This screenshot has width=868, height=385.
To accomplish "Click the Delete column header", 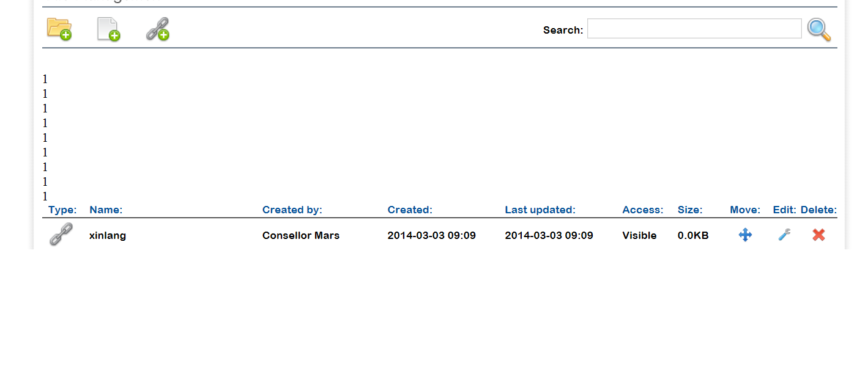I will pyautogui.click(x=818, y=210).
